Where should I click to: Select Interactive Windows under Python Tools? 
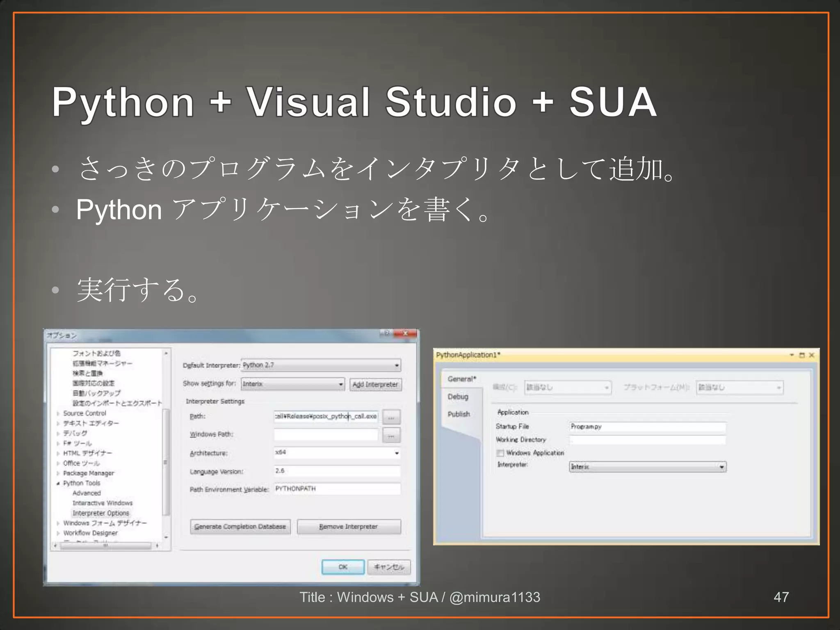(103, 503)
